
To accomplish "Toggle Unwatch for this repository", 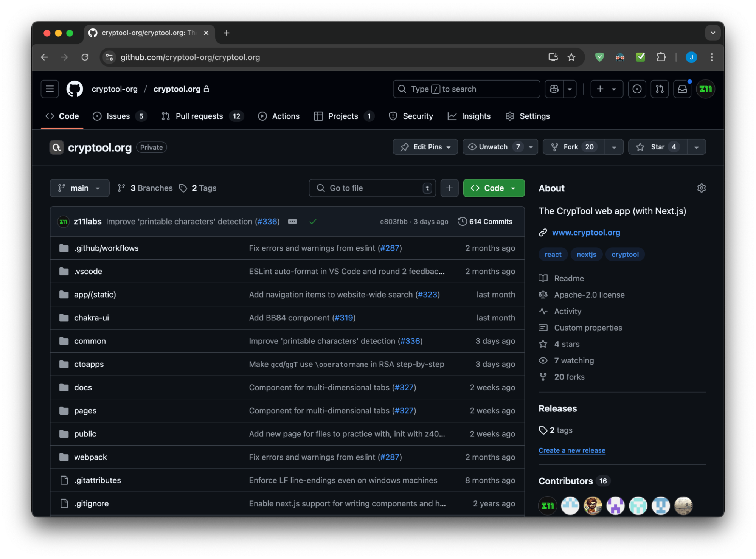I will click(493, 147).
